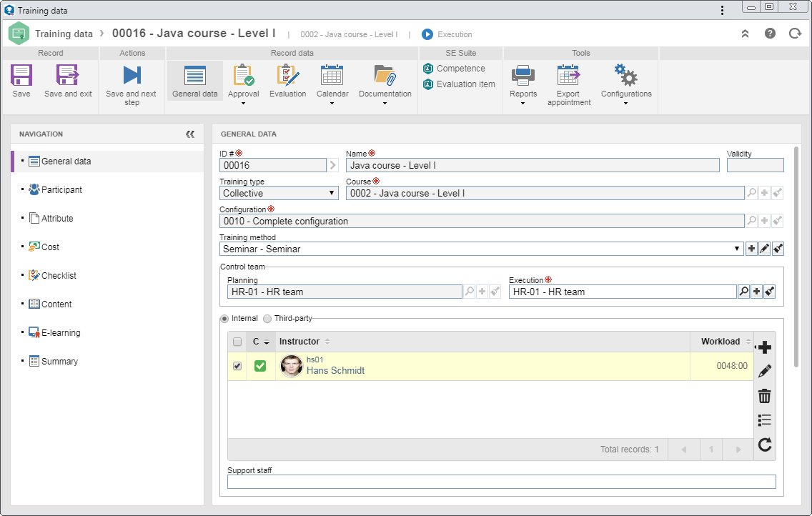Click arrow next to ID field
Screen dimensions: 812x516
click(x=333, y=165)
